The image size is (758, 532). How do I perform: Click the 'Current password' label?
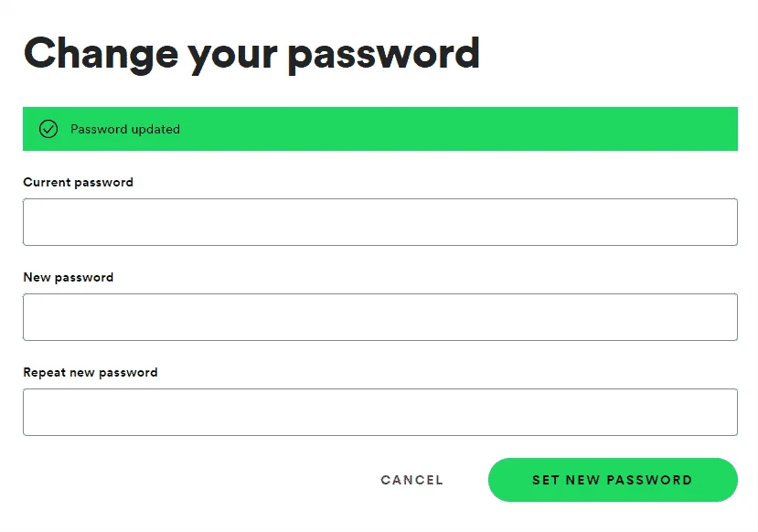point(79,183)
